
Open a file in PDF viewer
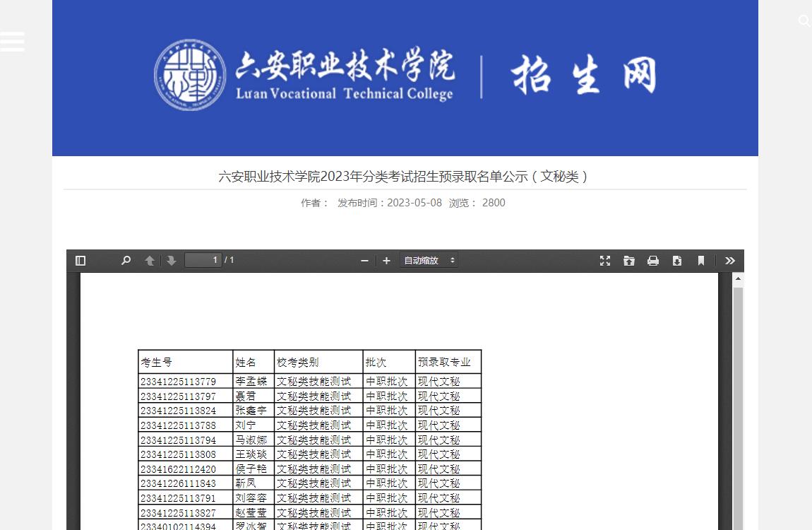pyautogui.click(x=628, y=261)
